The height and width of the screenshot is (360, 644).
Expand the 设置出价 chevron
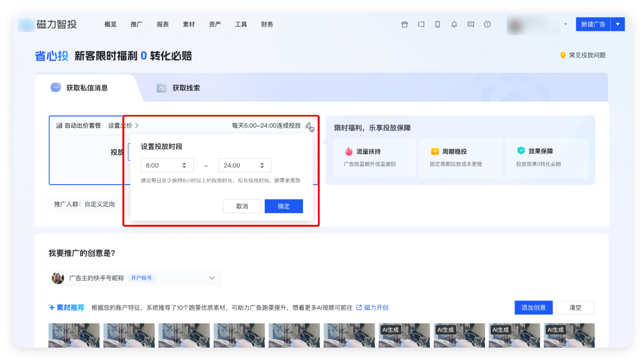click(138, 125)
